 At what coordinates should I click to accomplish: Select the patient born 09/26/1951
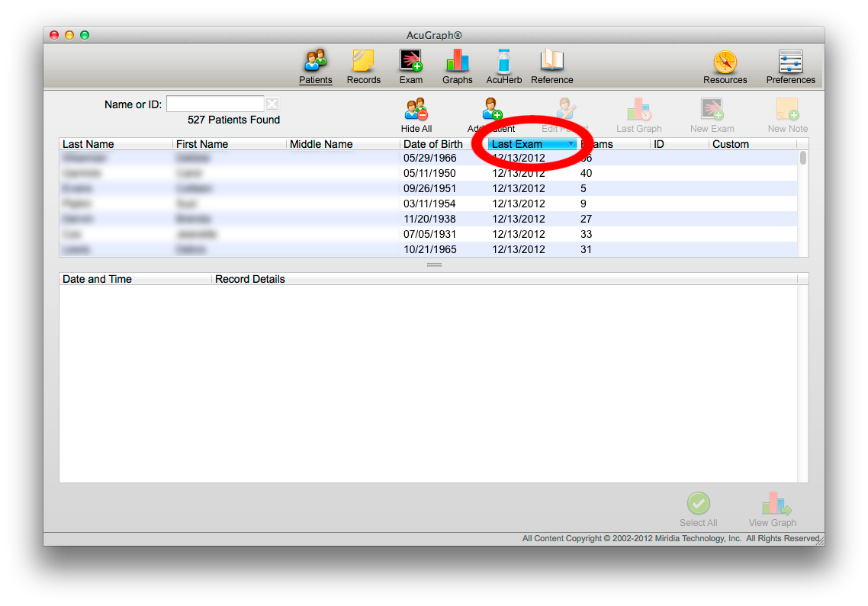click(429, 189)
